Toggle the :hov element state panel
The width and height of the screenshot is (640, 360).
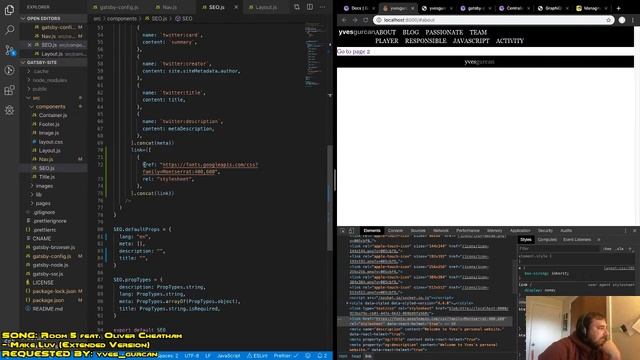coord(607,249)
